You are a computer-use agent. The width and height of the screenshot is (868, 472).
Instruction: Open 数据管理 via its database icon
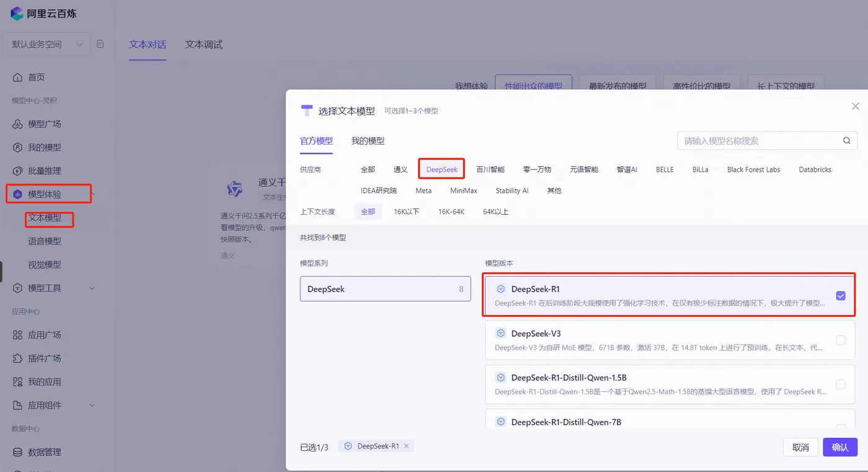point(17,452)
